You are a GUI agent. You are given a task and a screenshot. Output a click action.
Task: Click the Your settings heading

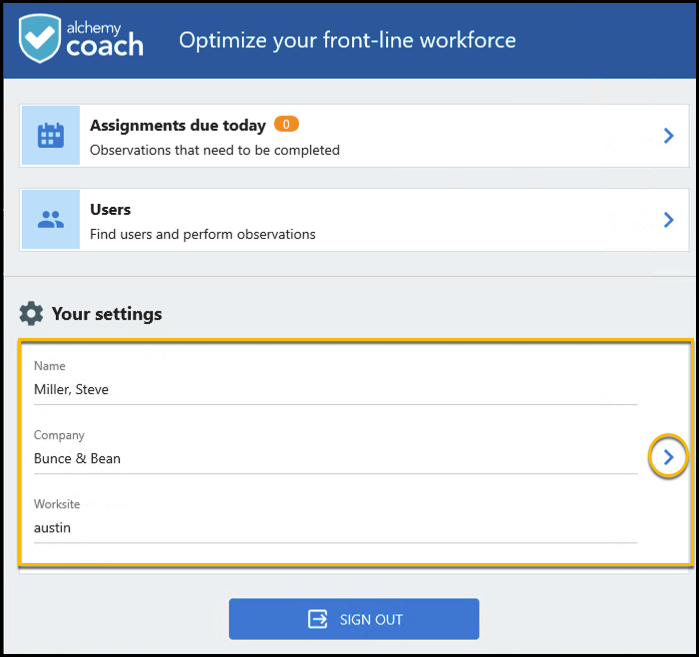coord(106,314)
